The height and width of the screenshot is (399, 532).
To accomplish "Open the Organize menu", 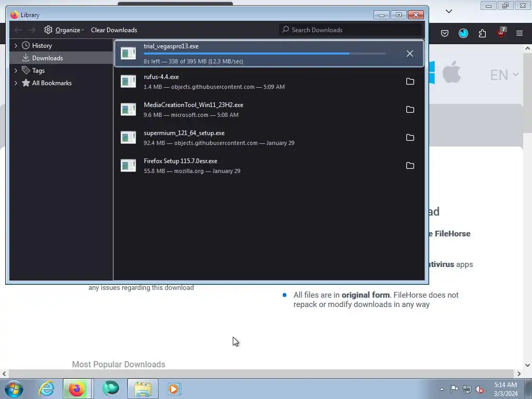I will coord(64,30).
